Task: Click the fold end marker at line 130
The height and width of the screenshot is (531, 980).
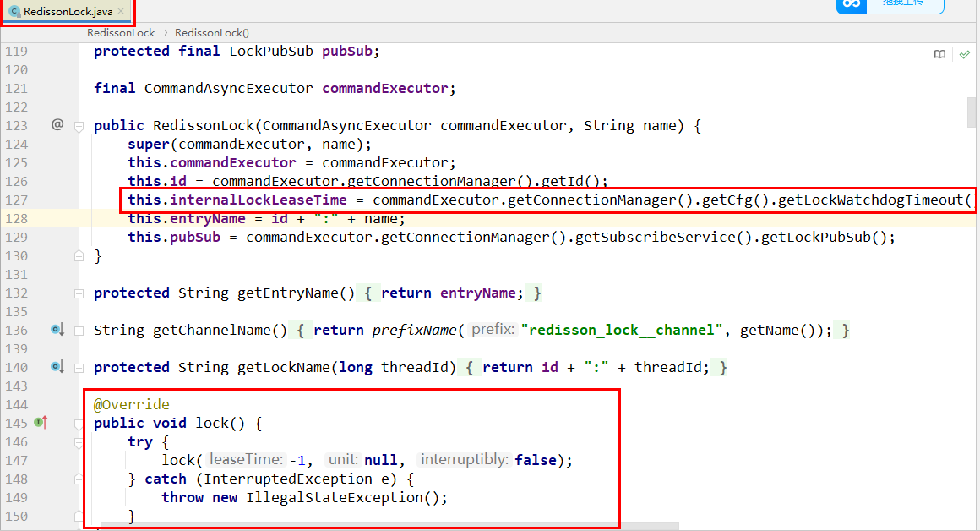Action: 79,256
